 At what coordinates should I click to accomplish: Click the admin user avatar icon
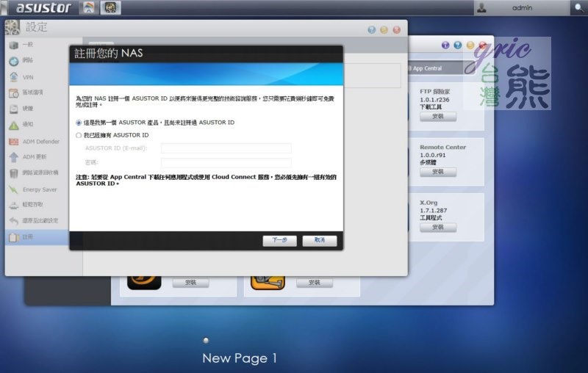(x=482, y=7)
